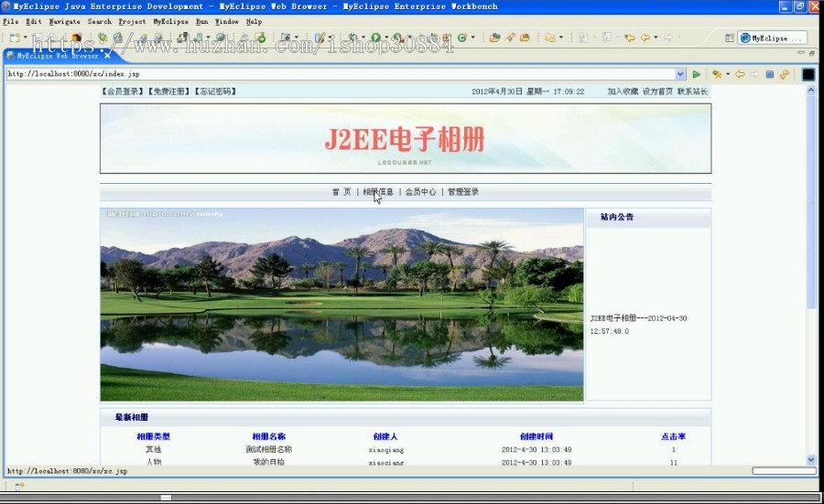Open the Navigate menu
The height and width of the screenshot is (504, 824).
tap(65, 22)
